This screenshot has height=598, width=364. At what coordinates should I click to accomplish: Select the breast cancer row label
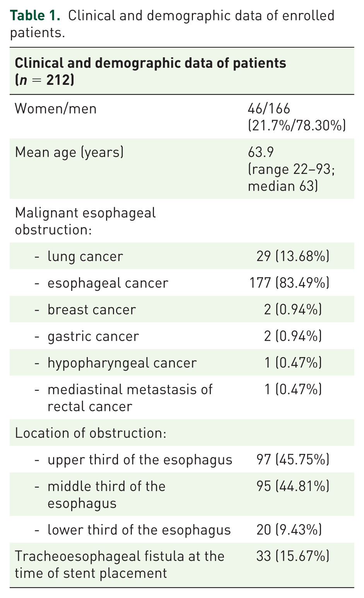pyautogui.click(x=92, y=310)
